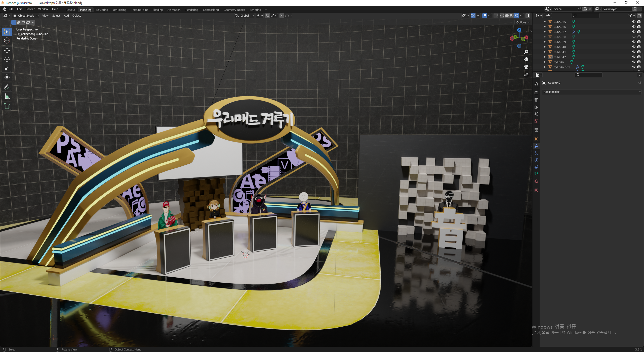Choose the Add Cube tool
This screenshot has width=644, height=352.
[x=7, y=106]
